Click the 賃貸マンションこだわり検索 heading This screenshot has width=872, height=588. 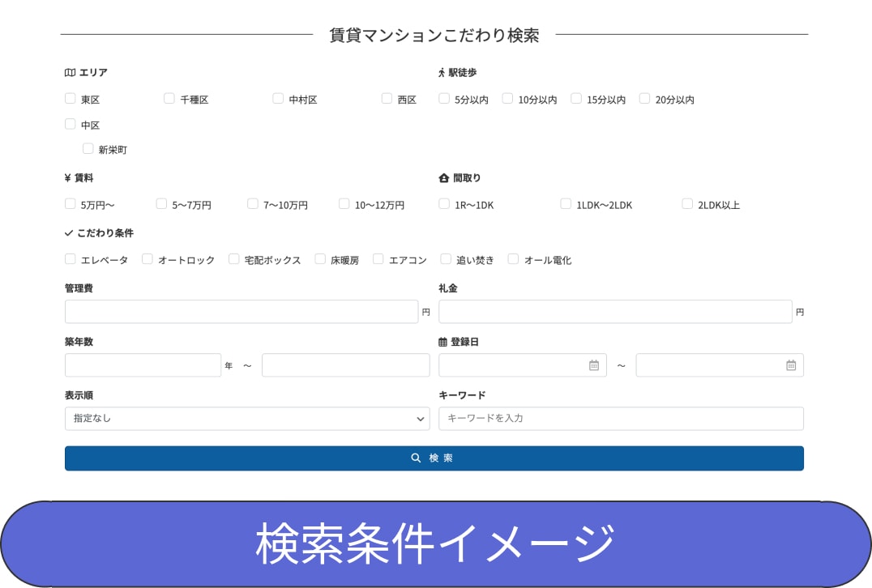tap(434, 35)
